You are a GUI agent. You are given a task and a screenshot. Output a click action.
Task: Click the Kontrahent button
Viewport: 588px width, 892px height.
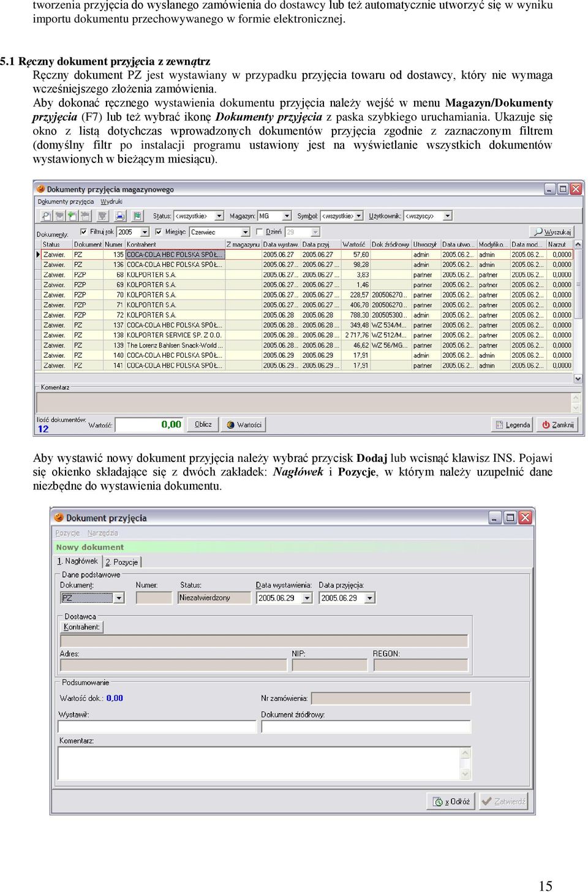pyautogui.click(x=81, y=627)
